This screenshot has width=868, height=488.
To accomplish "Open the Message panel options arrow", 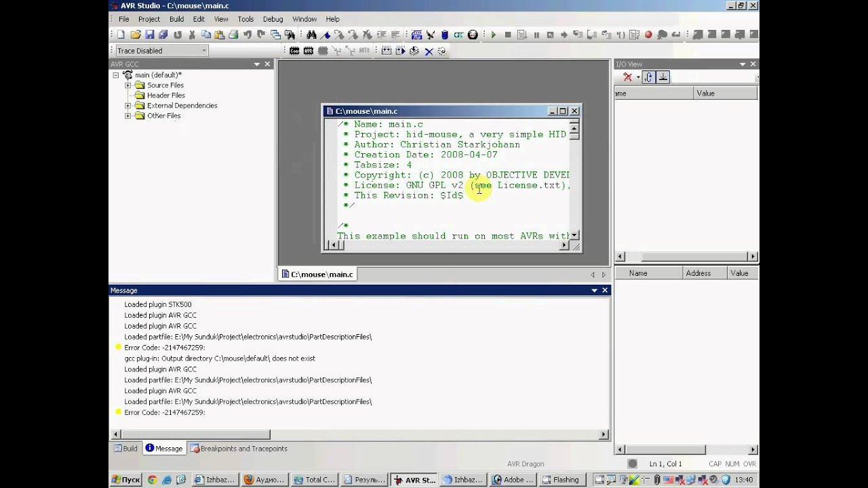I will [595, 290].
